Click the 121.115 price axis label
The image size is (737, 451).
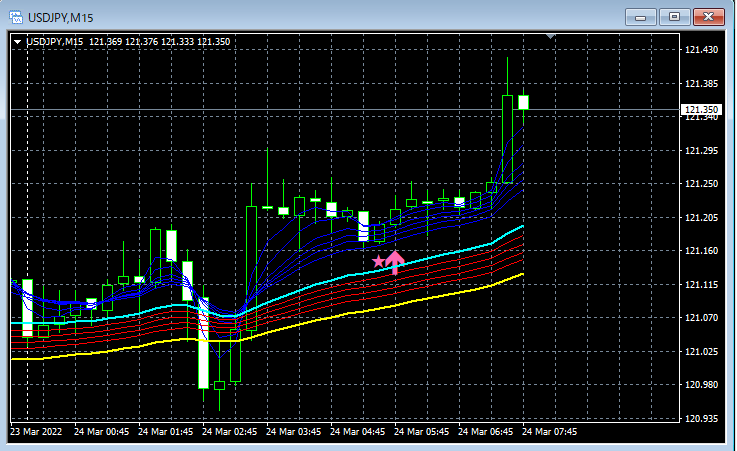(x=701, y=285)
